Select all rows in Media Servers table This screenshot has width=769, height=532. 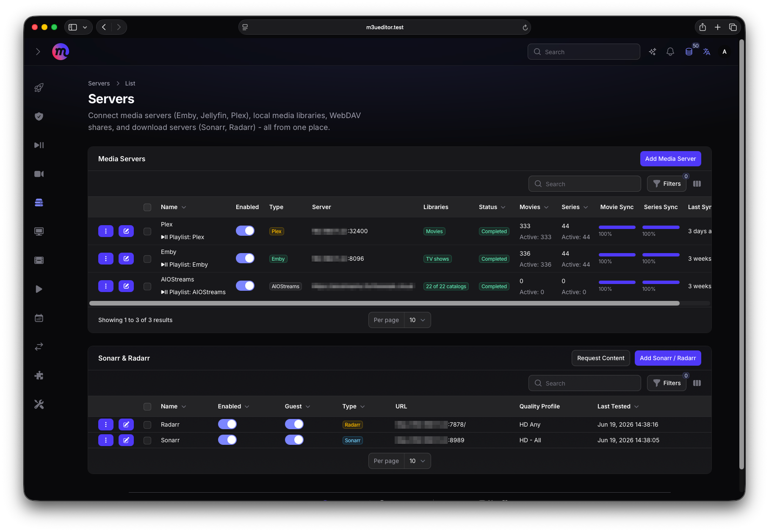coord(147,207)
